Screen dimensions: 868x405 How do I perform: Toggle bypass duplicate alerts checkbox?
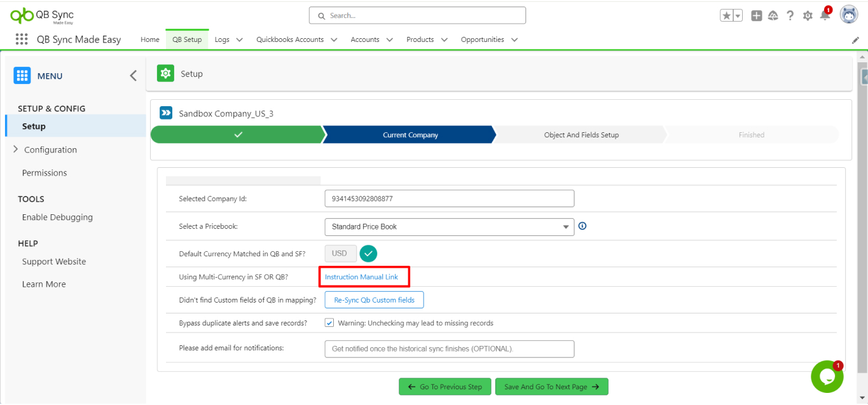click(x=329, y=323)
